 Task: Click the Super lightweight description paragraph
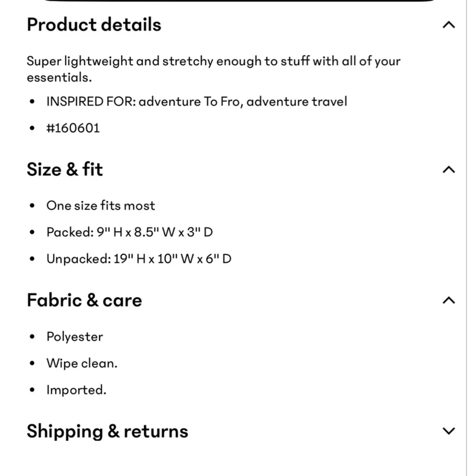(214, 69)
